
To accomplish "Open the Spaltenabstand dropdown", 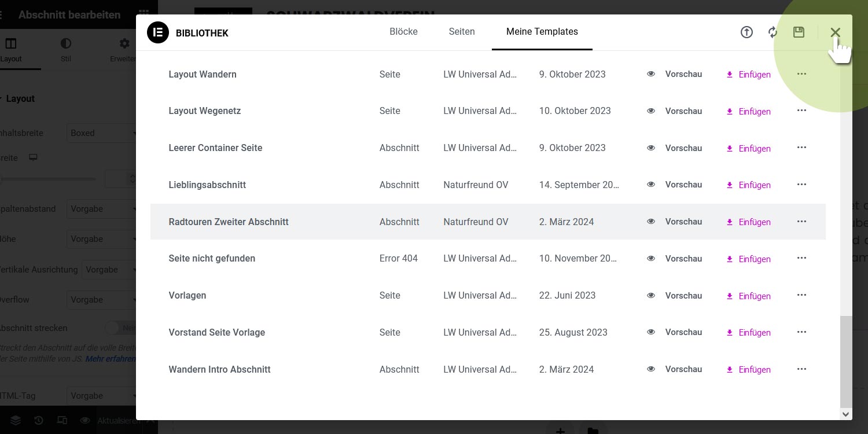I will (102, 209).
